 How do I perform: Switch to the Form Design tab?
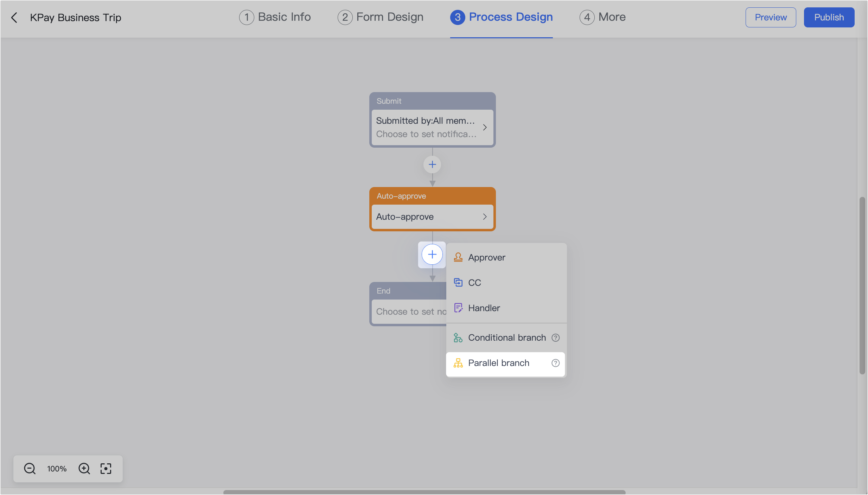click(380, 17)
